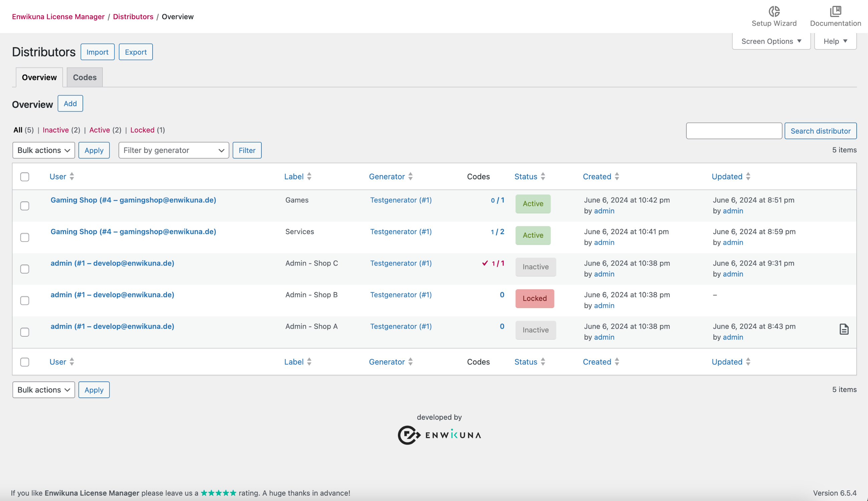Click the sort arrows beside the top Created header
This screenshot has height=501, width=868.
(x=617, y=177)
